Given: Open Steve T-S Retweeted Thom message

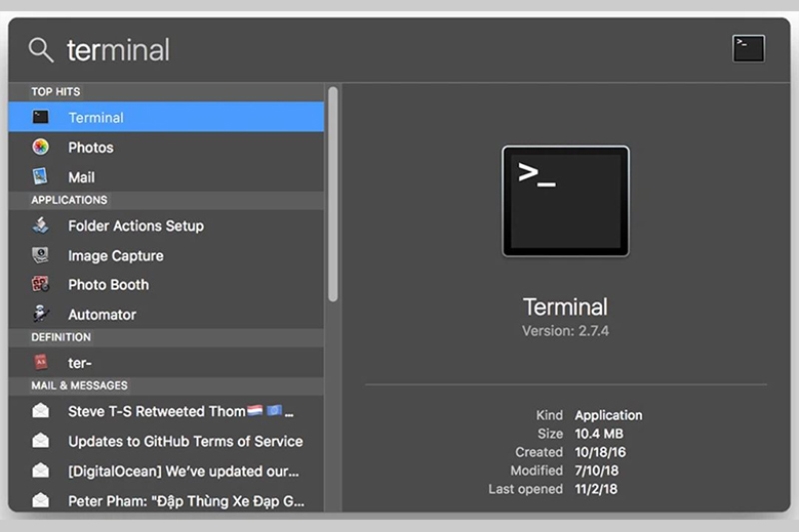Looking at the screenshot, I should point(166,411).
